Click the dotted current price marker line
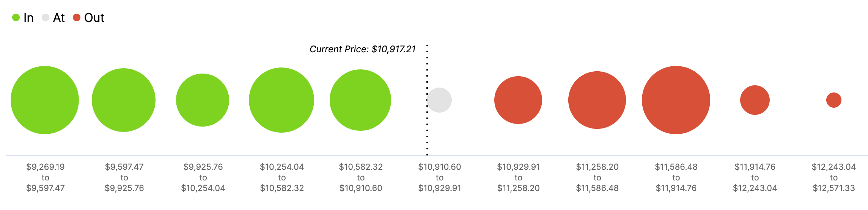Screen dimensions: 868x210 [x=427, y=100]
